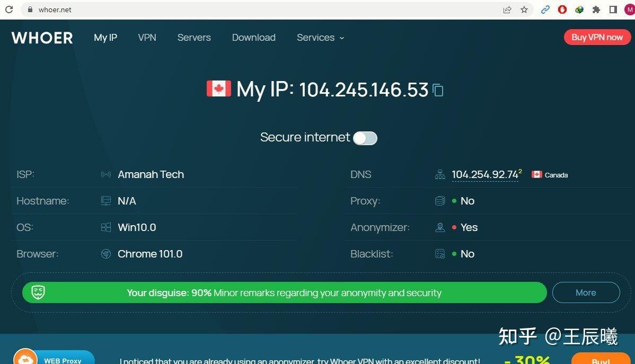Bookmark the page with the star icon
Image resolution: width=635 pixels, height=364 pixels.
524,10
